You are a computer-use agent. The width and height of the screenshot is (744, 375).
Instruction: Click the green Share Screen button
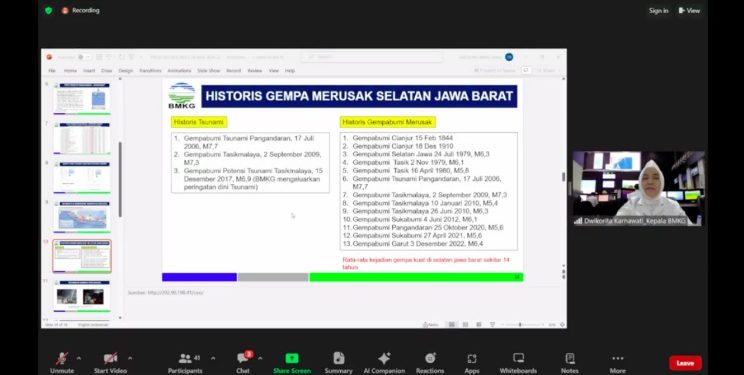click(x=292, y=363)
